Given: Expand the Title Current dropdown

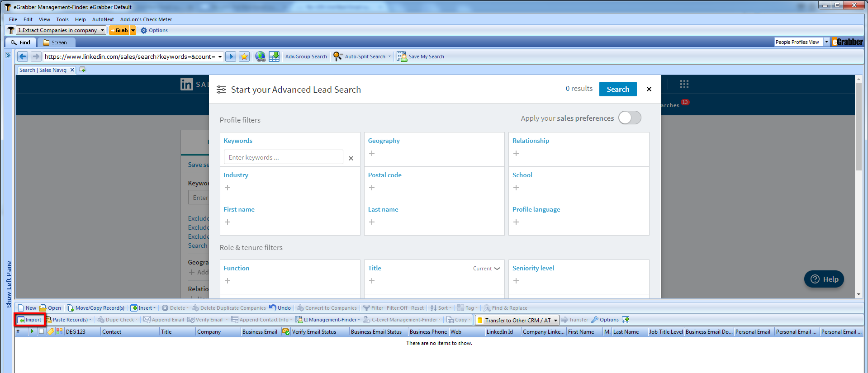Looking at the screenshot, I should tap(487, 269).
